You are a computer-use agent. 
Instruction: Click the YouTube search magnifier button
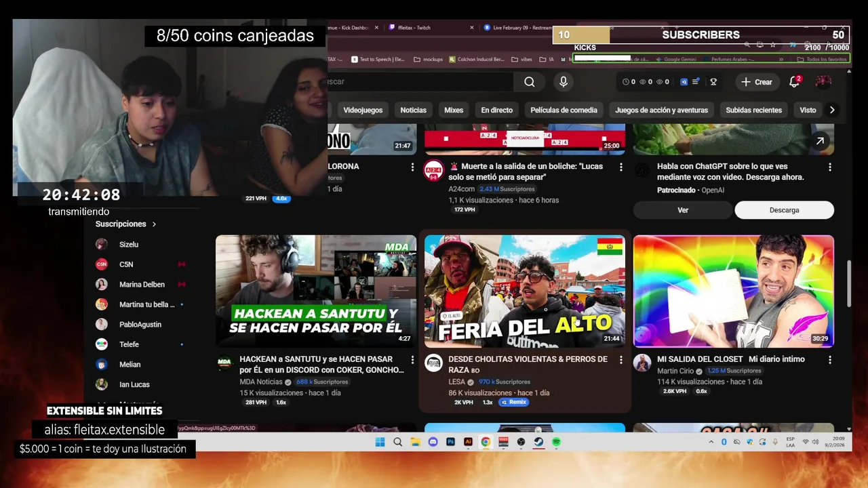[529, 82]
